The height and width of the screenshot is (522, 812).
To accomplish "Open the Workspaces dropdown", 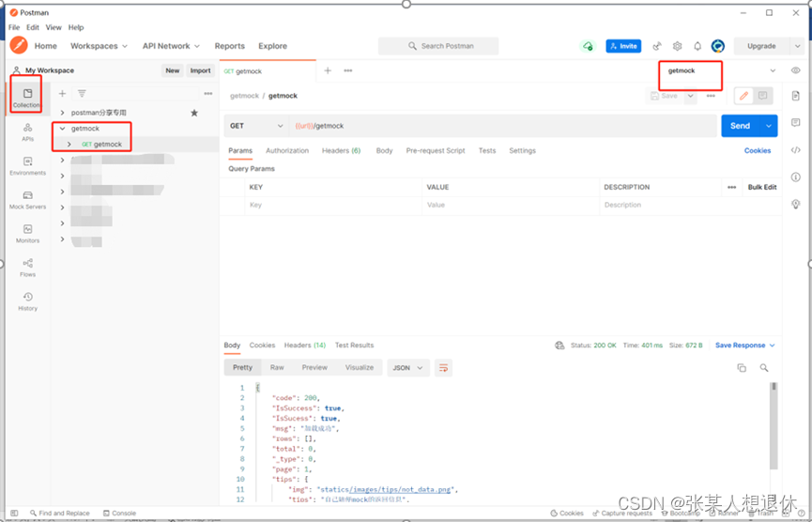I will coord(99,46).
